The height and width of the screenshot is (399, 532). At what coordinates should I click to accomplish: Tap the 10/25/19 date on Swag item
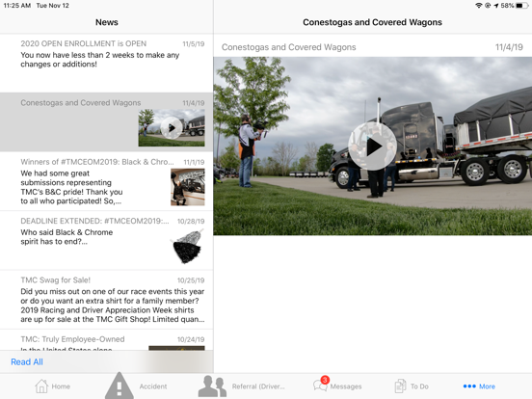pos(191,280)
